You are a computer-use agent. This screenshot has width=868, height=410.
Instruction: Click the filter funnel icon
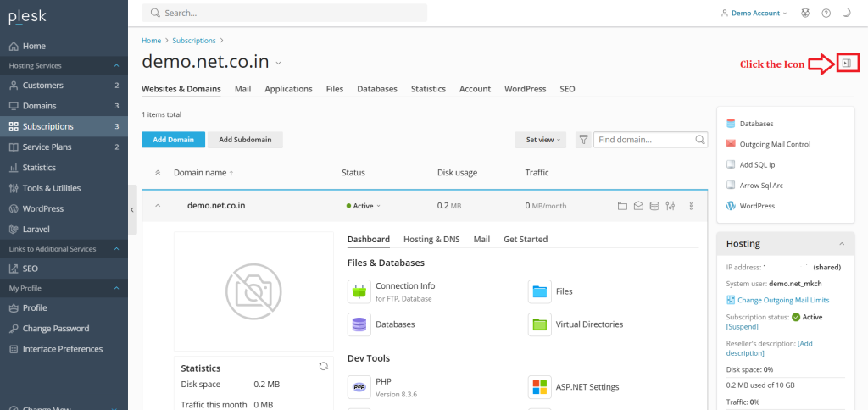click(583, 140)
